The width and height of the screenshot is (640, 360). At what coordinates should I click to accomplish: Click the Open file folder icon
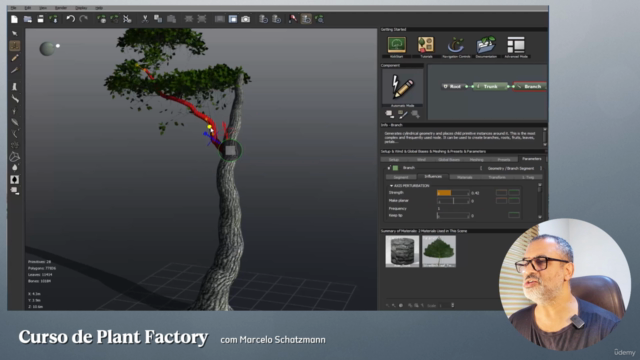(x=28, y=19)
